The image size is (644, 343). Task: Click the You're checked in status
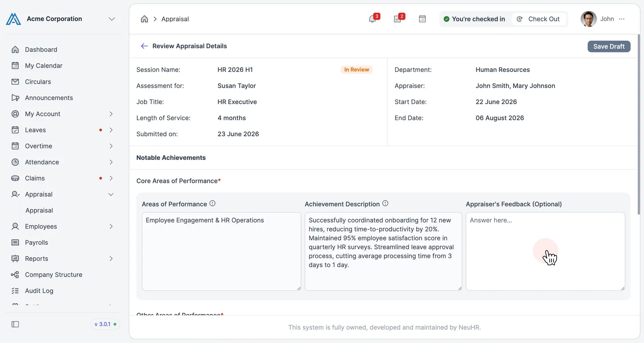474,19
